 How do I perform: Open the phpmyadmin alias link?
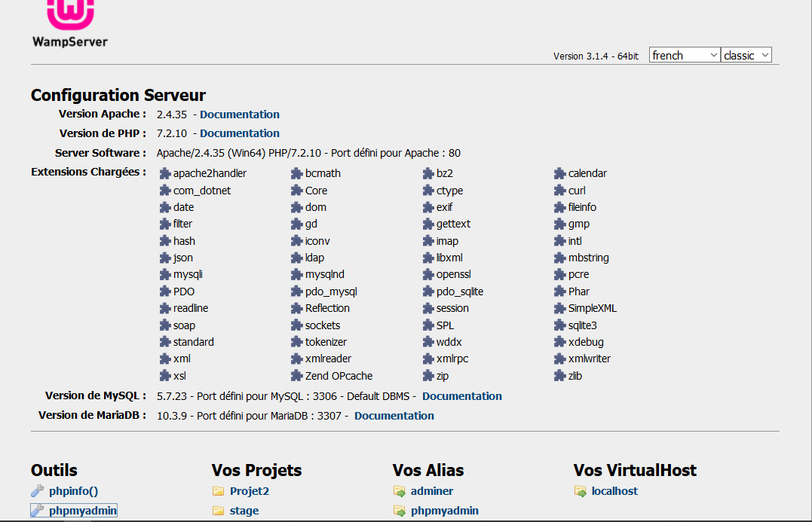pos(445,511)
